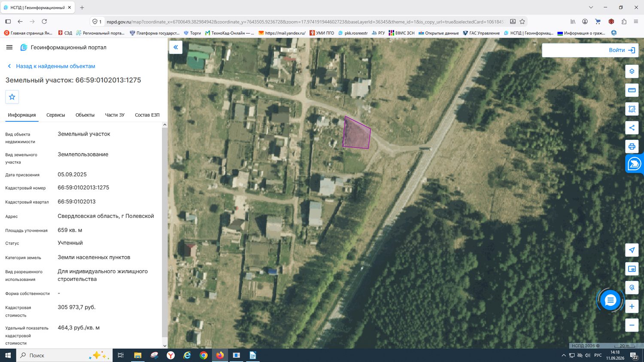Screen dimensions: 644x362
Task: Open the browser extensions puzzle icon
Action: click(624, 21)
